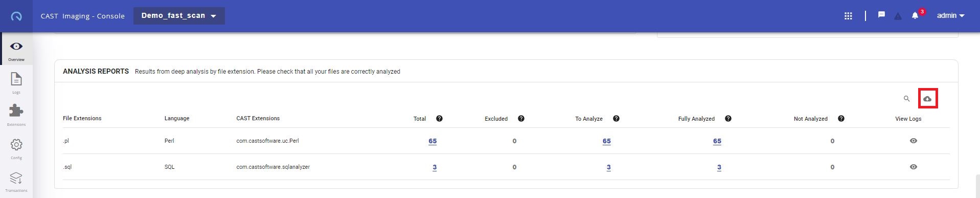Open the 3 Fully Analyzed link for SQL
Image resolution: width=980 pixels, height=198 pixels.
point(719,167)
